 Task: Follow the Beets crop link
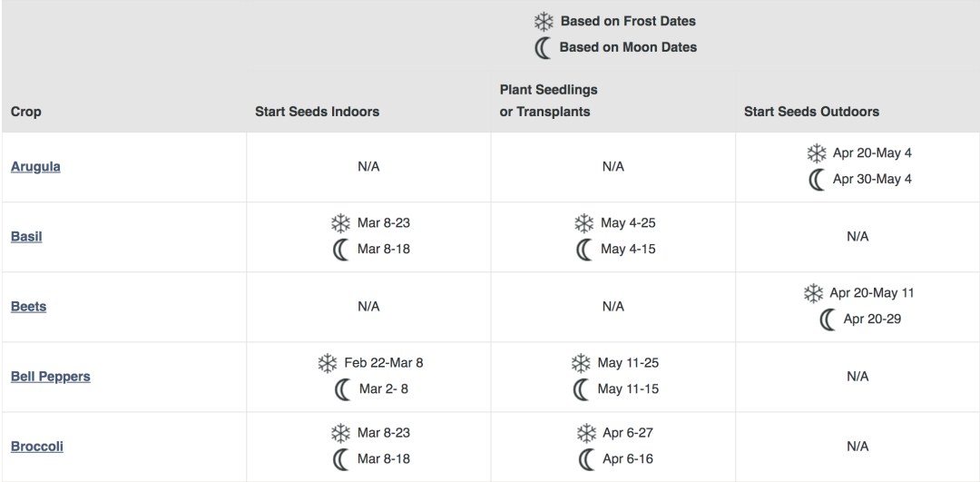point(28,307)
